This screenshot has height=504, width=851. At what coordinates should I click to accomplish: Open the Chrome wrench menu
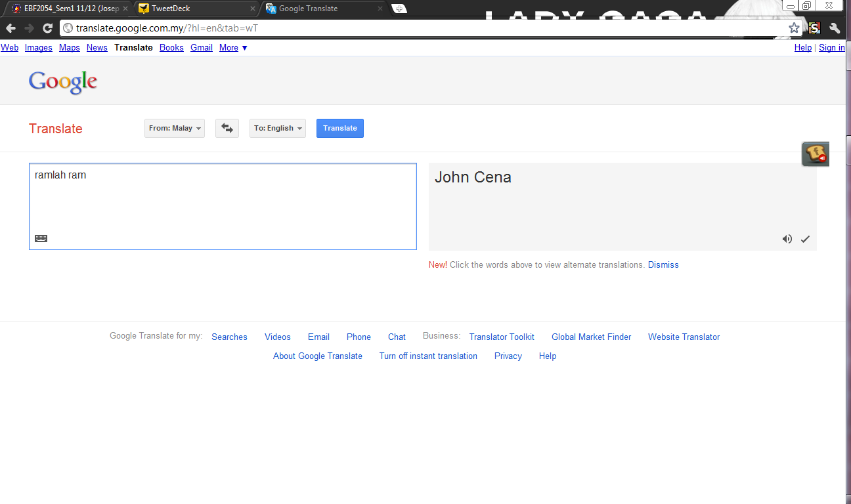click(835, 28)
